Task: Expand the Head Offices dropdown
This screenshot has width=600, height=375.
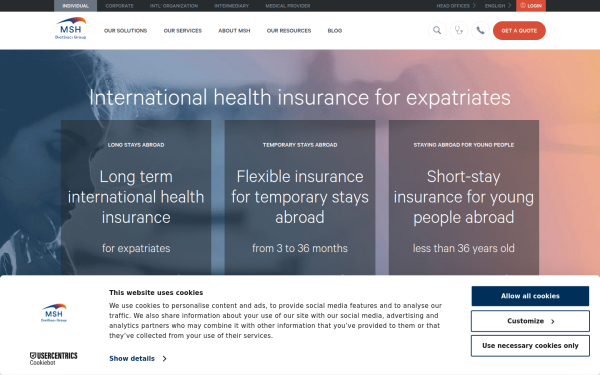Action: tap(456, 6)
